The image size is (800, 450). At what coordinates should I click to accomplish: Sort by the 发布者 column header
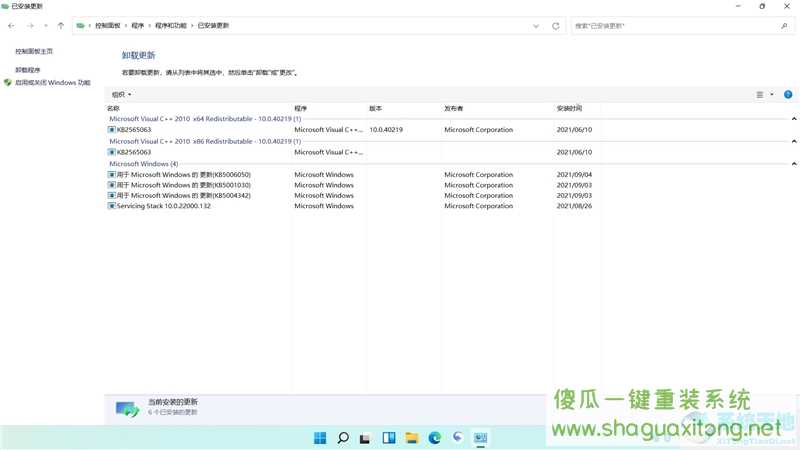[x=454, y=108]
